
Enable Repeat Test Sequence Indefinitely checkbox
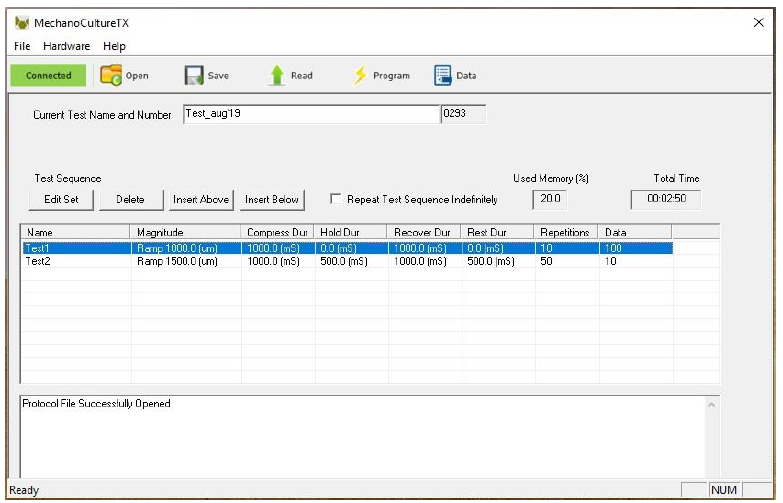click(336, 200)
